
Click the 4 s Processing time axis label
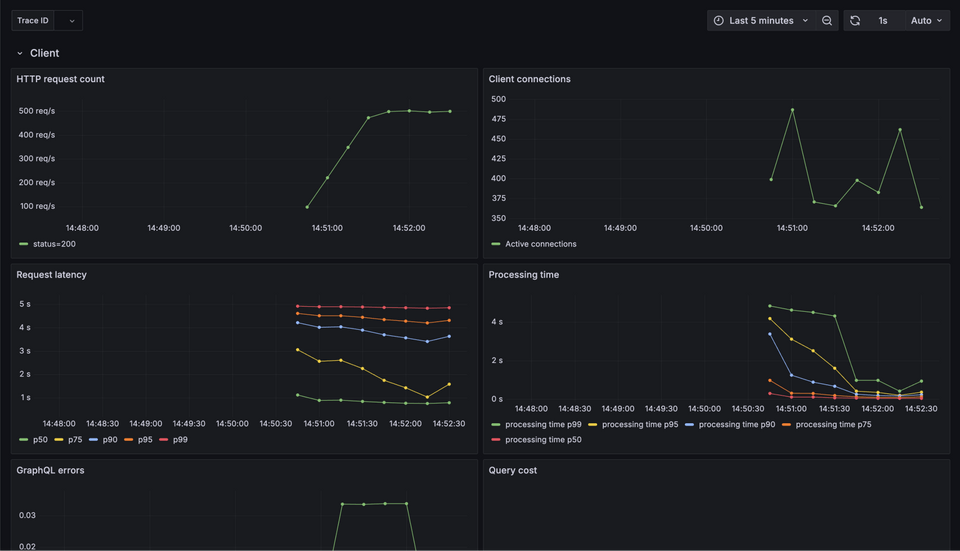[497, 321]
